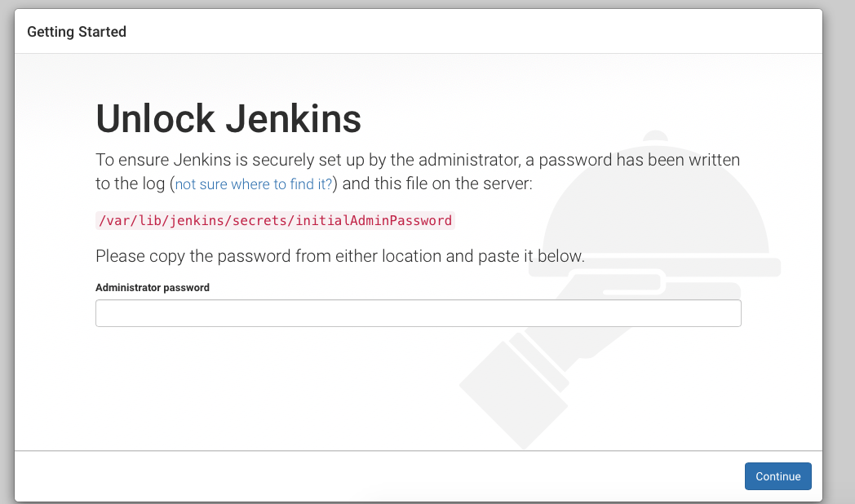Viewport: 855px width, 504px height.
Task: Open the "not sure where to find it?" link
Action: click(x=254, y=184)
